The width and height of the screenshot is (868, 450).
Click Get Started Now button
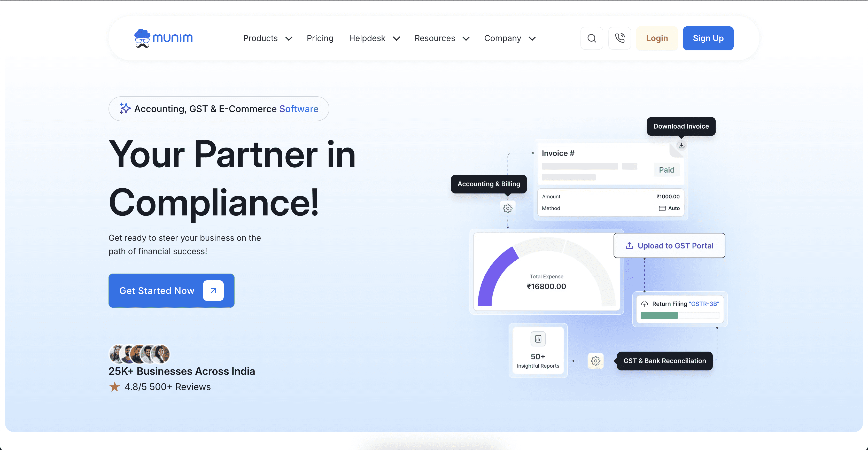[171, 290]
